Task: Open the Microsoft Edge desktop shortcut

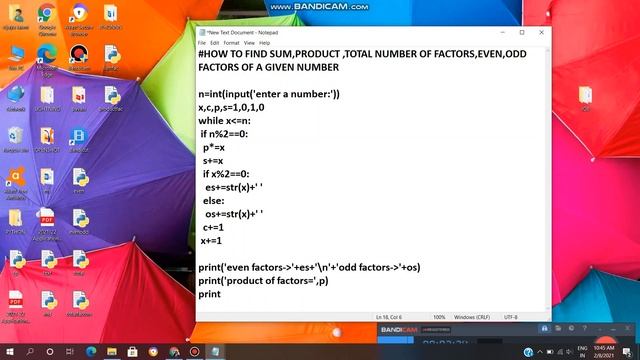Action: click(47, 60)
